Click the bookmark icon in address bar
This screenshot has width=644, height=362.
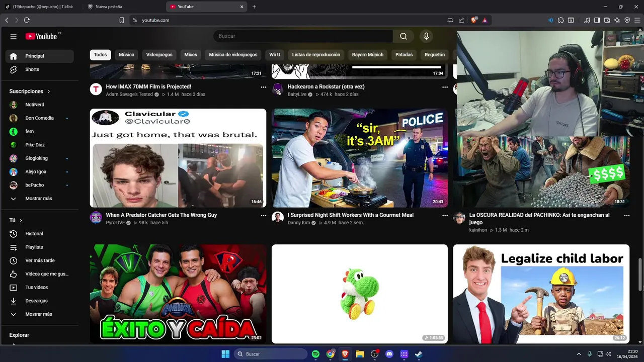pyautogui.click(x=122, y=20)
